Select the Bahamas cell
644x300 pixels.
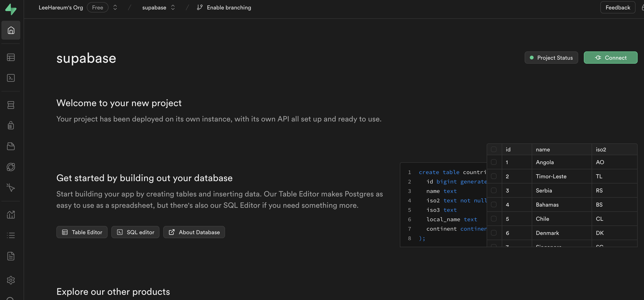pyautogui.click(x=562, y=204)
